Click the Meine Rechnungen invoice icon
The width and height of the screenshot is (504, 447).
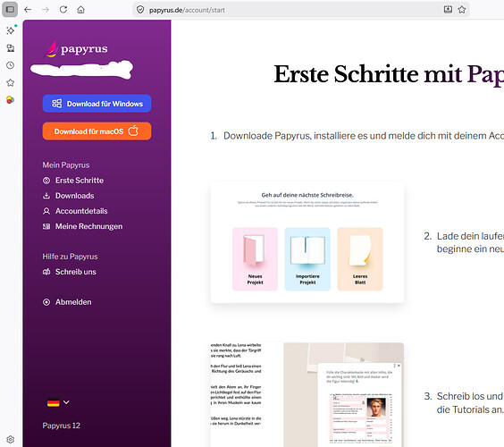pos(46,227)
